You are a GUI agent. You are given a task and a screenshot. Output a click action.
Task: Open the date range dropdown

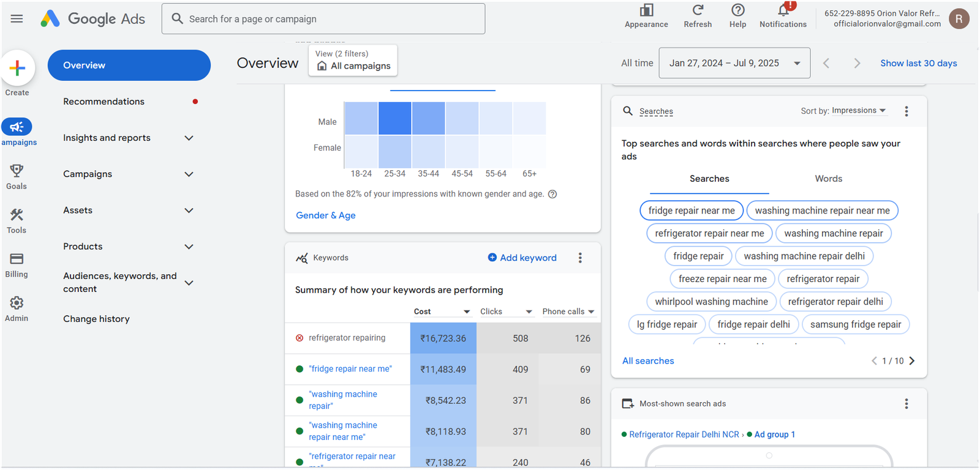point(734,63)
